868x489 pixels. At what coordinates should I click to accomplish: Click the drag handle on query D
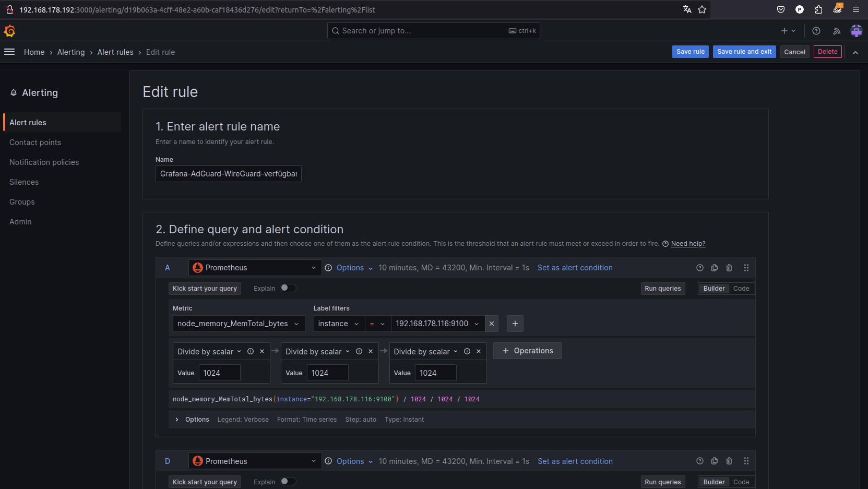click(x=746, y=461)
